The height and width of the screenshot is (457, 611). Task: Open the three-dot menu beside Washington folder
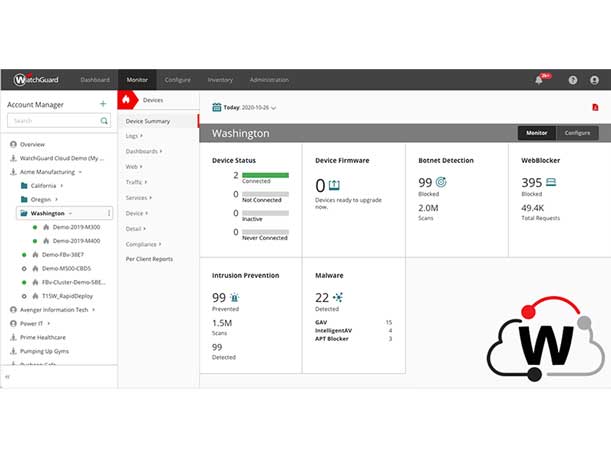(x=108, y=213)
